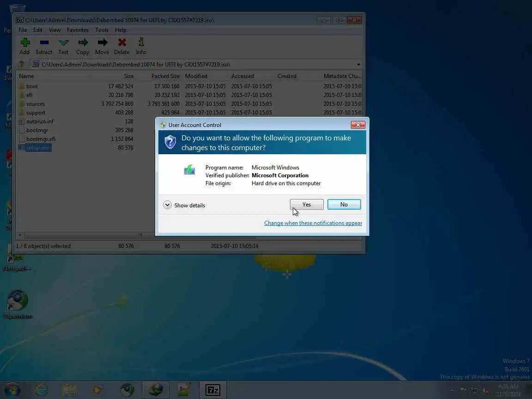532x399 pixels.
Task: Sort by the Modified column header
Action: click(206, 76)
